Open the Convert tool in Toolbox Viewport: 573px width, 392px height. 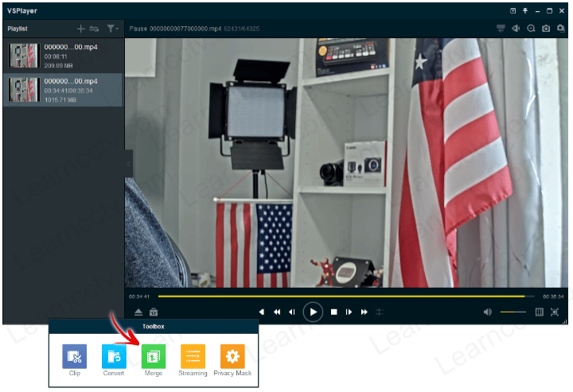point(114,355)
